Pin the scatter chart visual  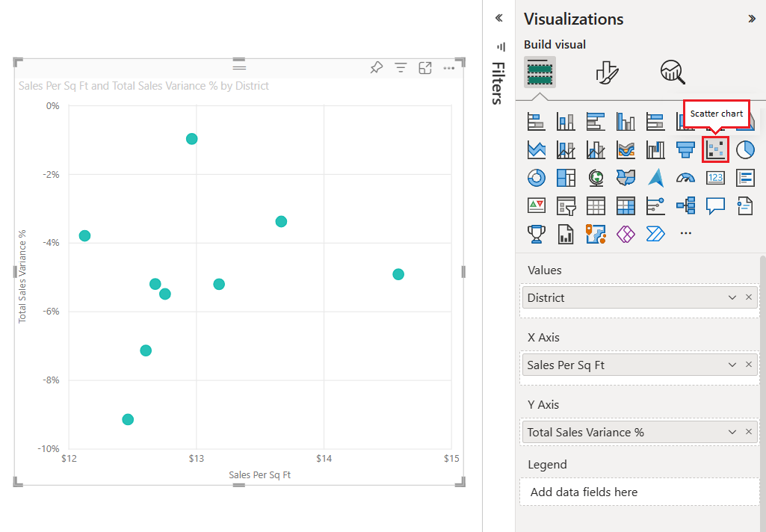coord(376,67)
